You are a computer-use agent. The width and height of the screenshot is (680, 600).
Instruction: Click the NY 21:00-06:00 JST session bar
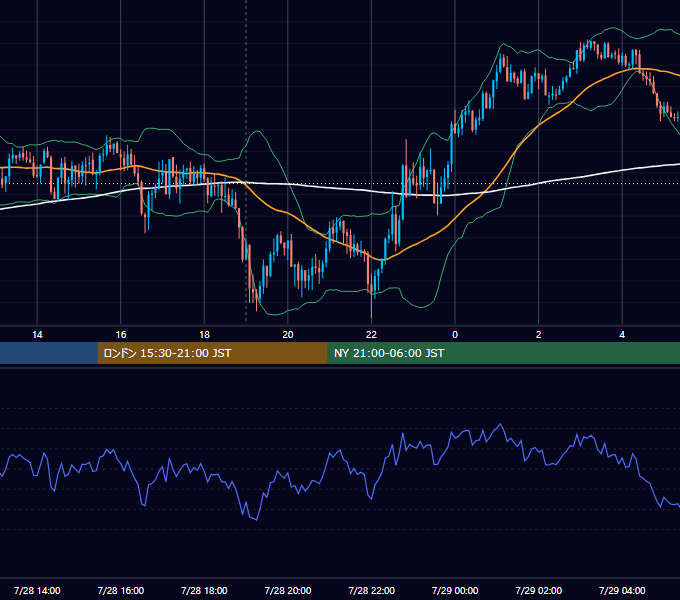tap(503, 353)
